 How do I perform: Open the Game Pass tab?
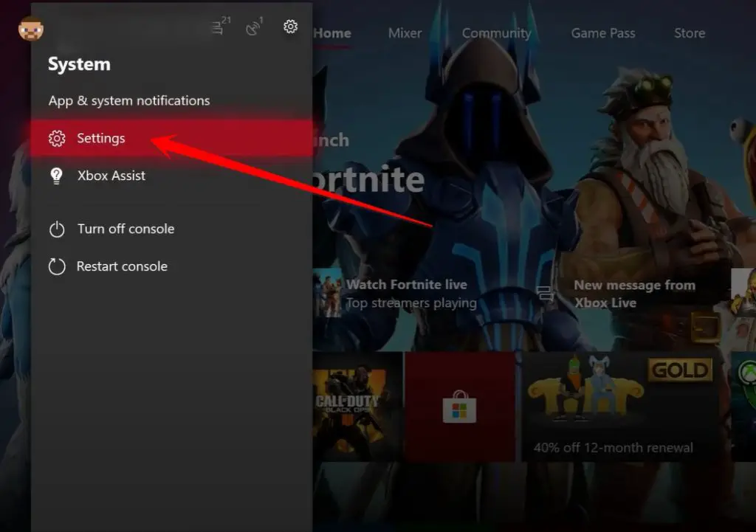tap(603, 33)
